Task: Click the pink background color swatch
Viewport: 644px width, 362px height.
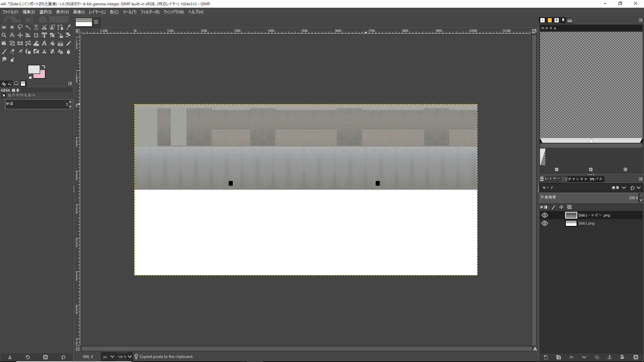Action: pyautogui.click(x=42, y=75)
